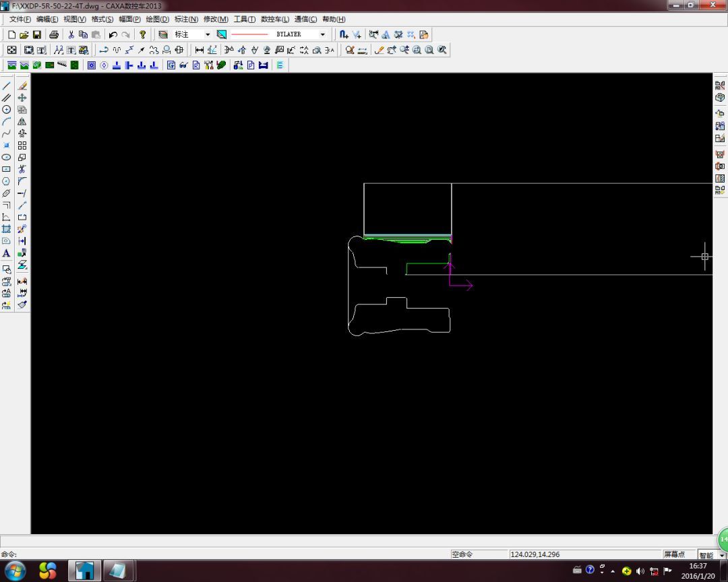Select the Line drawing tool
This screenshot has height=582, width=728.
pyautogui.click(x=7, y=86)
